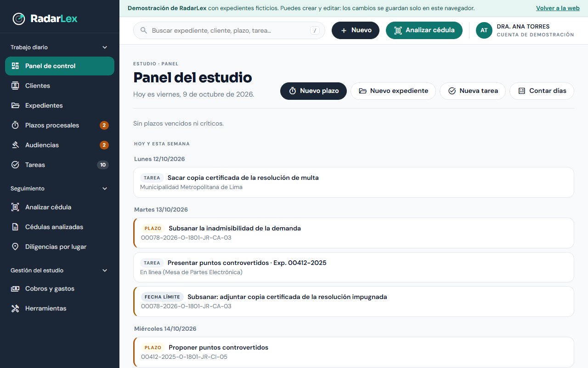Click the Audiencias gavel icon

click(15, 145)
